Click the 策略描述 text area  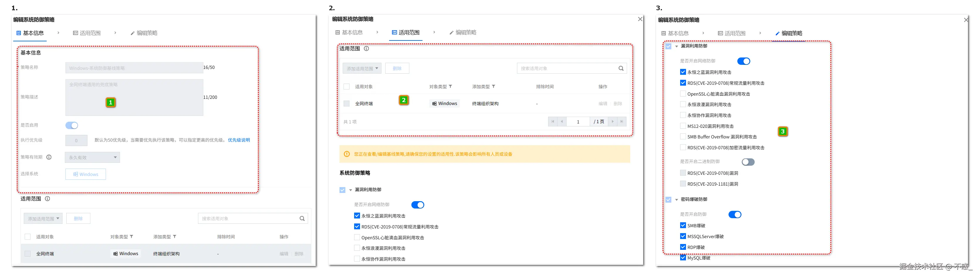tap(134, 97)
